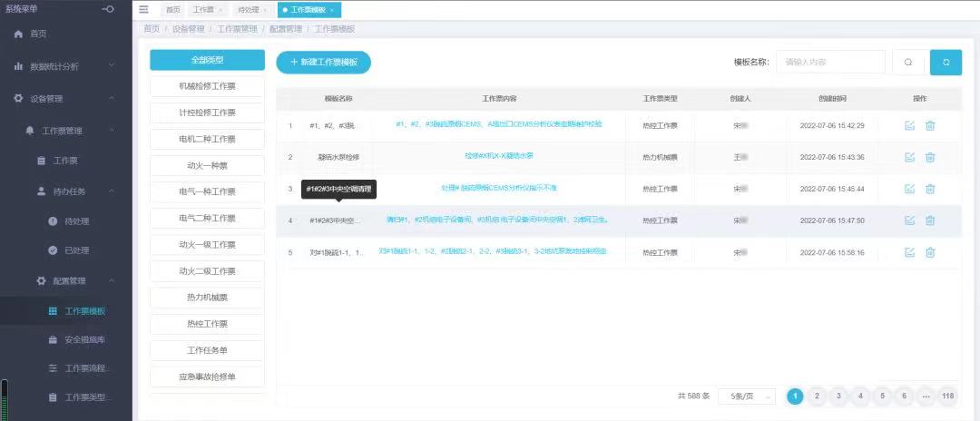Delete the template in row 5
The height and width of the screenshot is (421, 980).
pos(930,252)
